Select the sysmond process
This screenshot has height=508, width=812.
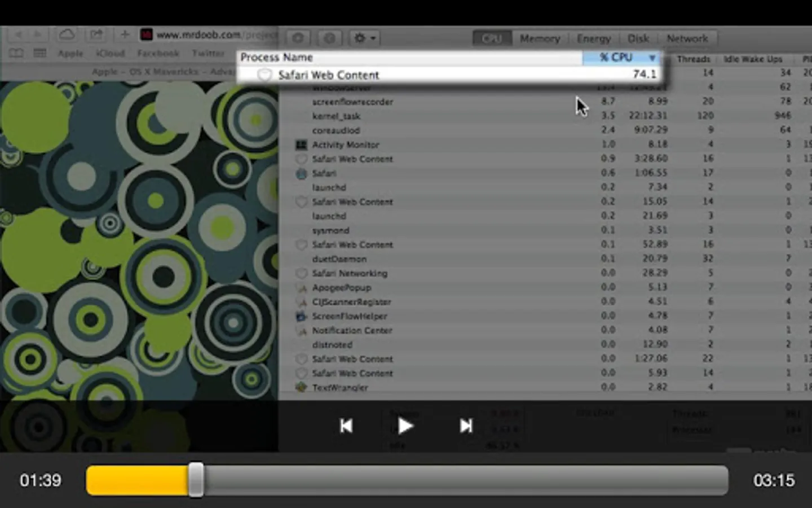click(x=330, y=230)
